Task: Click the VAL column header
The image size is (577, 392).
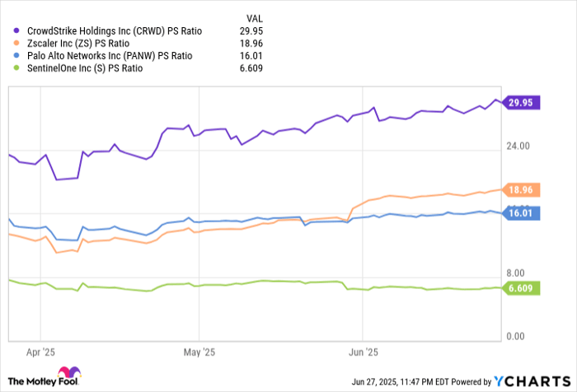Action: (256, 18)
